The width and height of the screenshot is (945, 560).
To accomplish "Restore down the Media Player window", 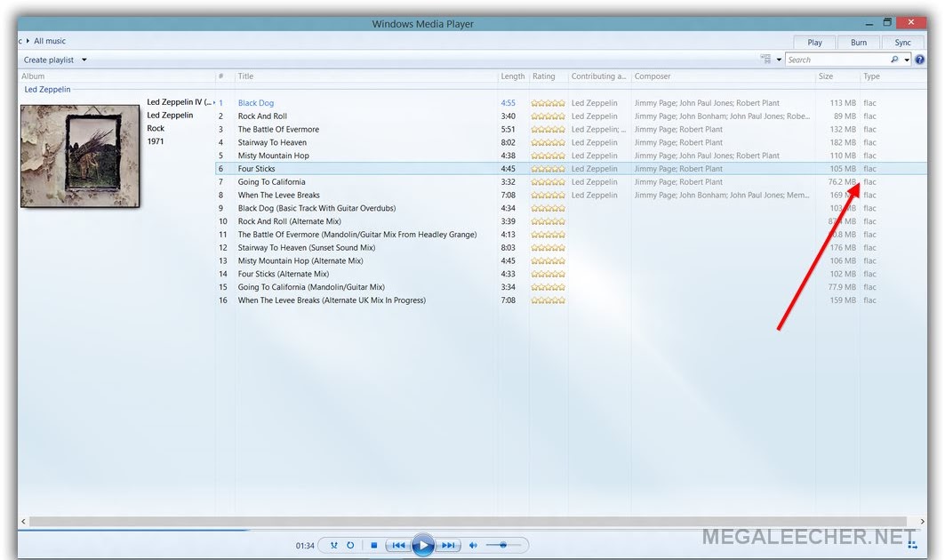I will [x=887, y=22].
